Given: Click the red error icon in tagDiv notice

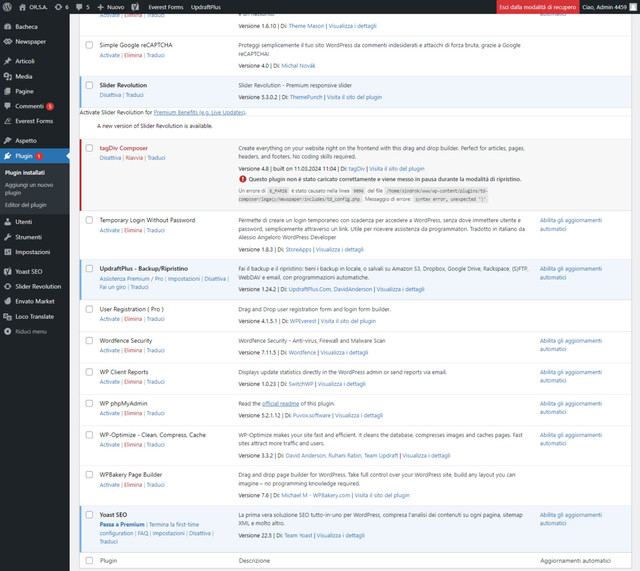Looking at the screenshot, I should tap(242, 179).
